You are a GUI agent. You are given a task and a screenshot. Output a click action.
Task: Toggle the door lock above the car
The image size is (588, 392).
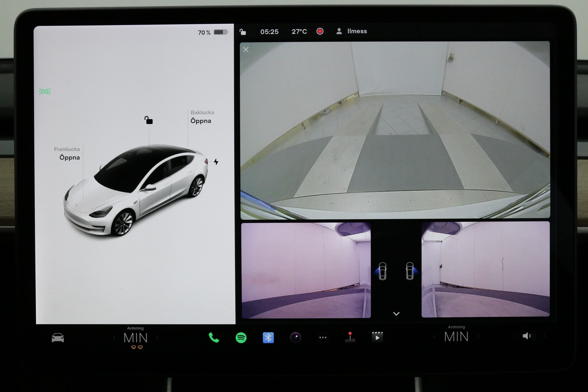[x=148, y=120]
